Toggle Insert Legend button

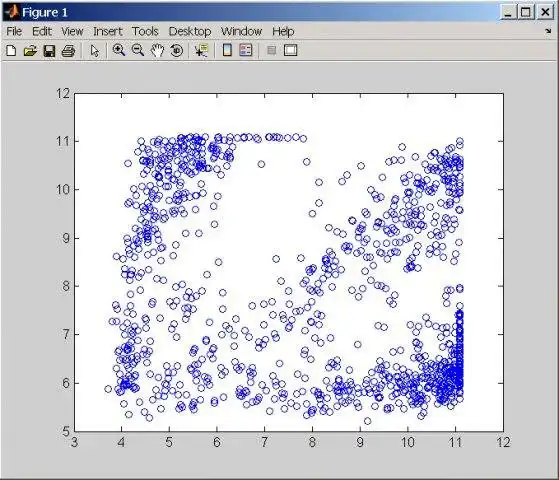246,50
